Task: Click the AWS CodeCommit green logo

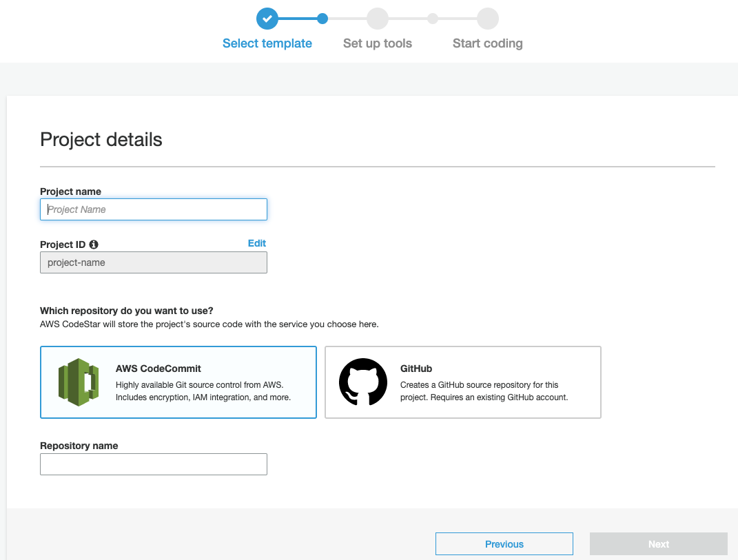Action: [79, 382]
